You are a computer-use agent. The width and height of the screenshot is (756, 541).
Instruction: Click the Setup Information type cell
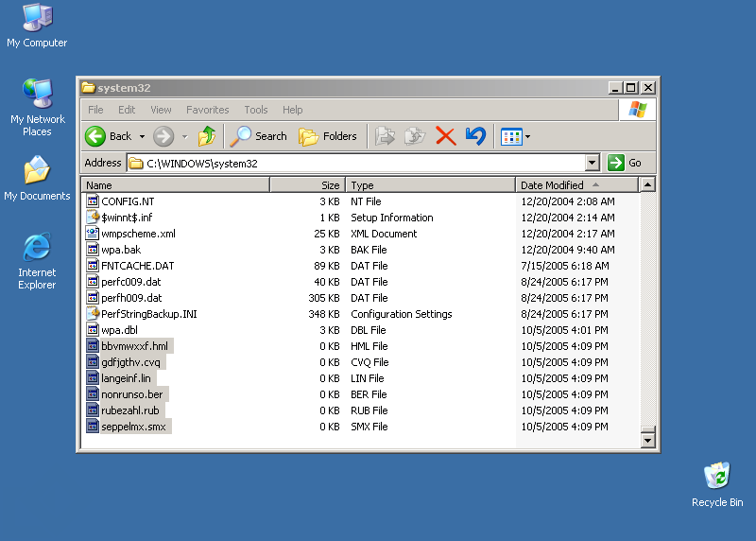point(392,218)
